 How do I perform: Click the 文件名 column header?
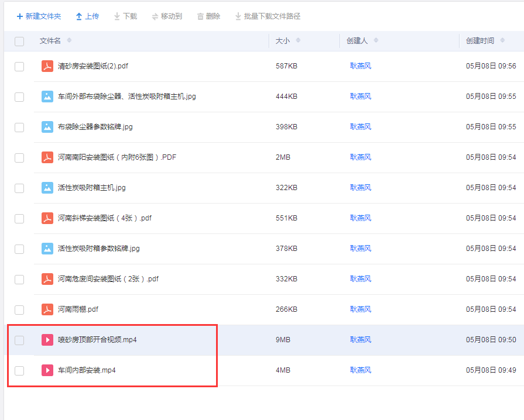click(50, 41)
